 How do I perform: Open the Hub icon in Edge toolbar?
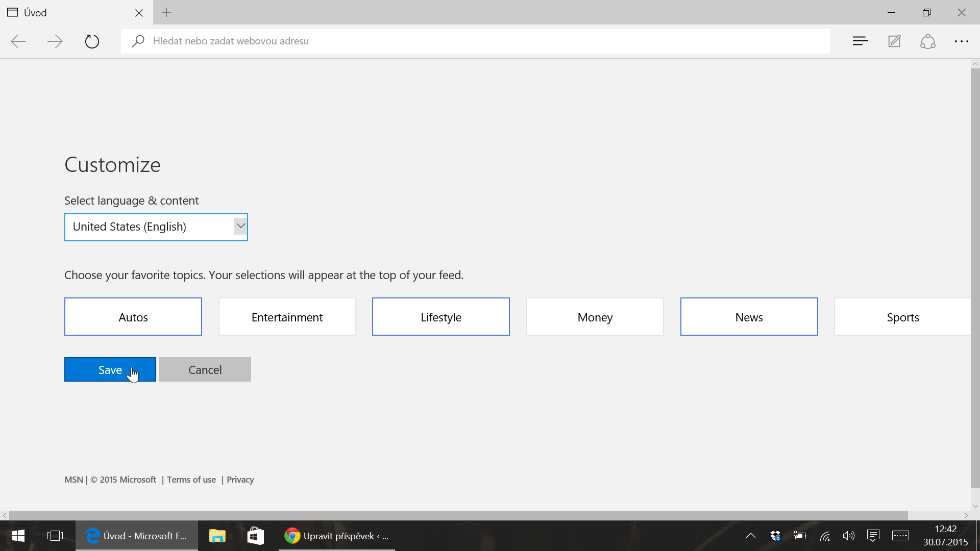[x=860, y=41]
